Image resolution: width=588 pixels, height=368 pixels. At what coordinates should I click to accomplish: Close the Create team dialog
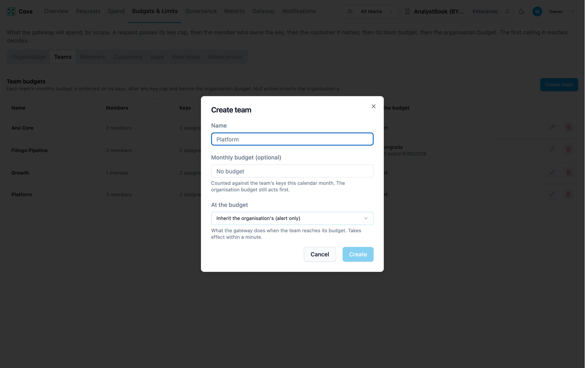(373, 106)
